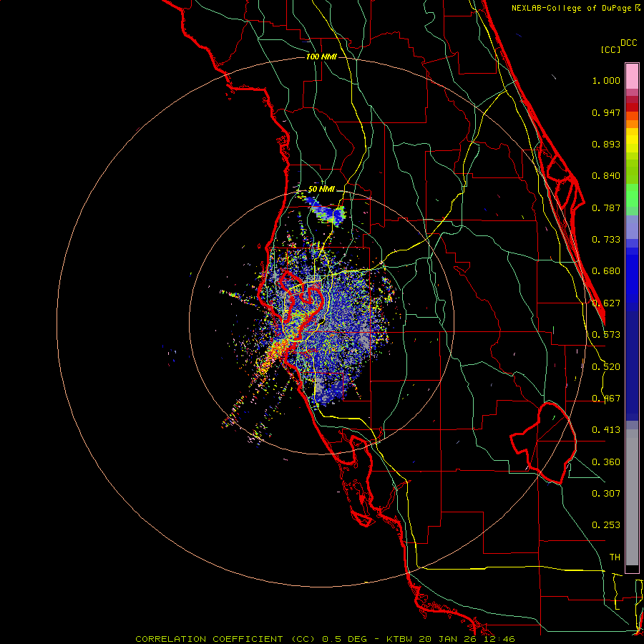644x644 pixels.
Task: Select the 0.840 scale value
Action: (x=606, y=176)
